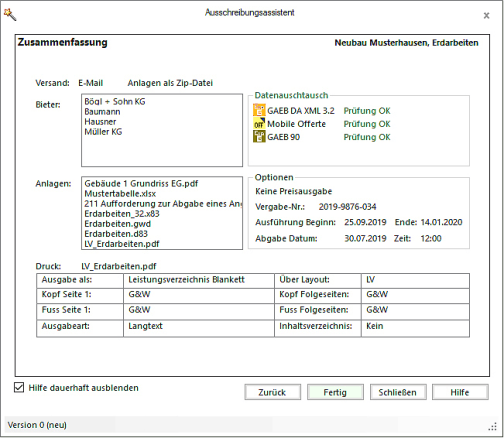
Task: Open help via the Hilfe button
Action: click(460, 392)
